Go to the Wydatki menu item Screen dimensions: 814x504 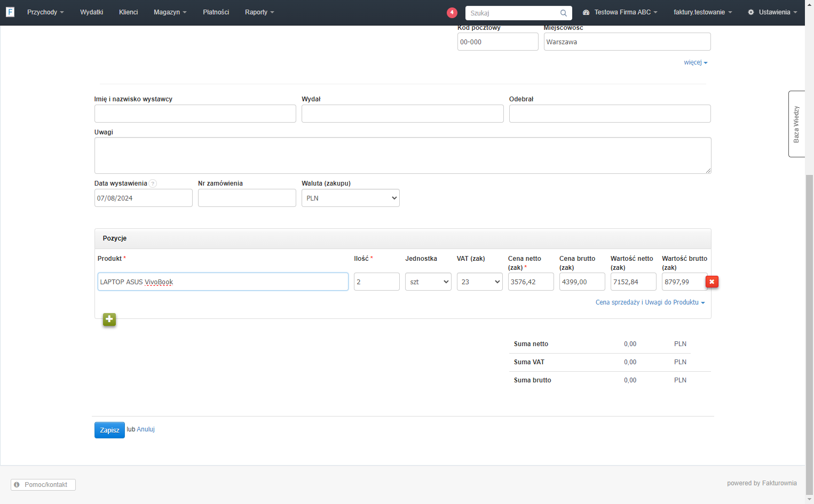pyautogui.click(x=91, y=12)
